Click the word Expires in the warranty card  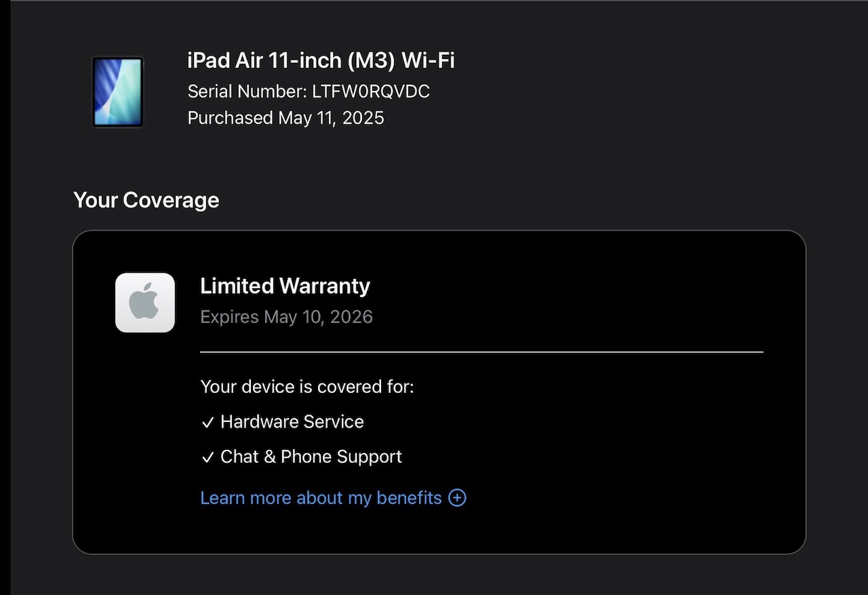(x=229, y=317)
